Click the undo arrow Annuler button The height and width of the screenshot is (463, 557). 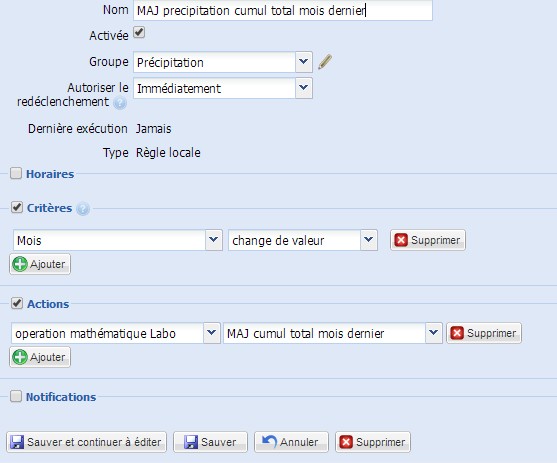pos(291,442)
